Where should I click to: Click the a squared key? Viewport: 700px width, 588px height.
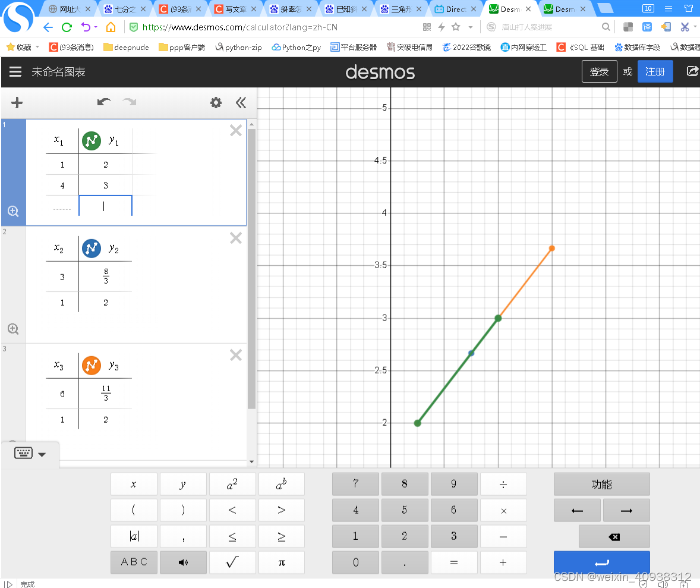232,485
